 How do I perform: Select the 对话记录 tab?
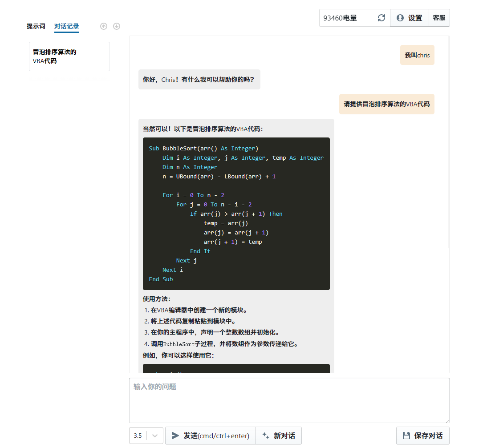point(66,26)
